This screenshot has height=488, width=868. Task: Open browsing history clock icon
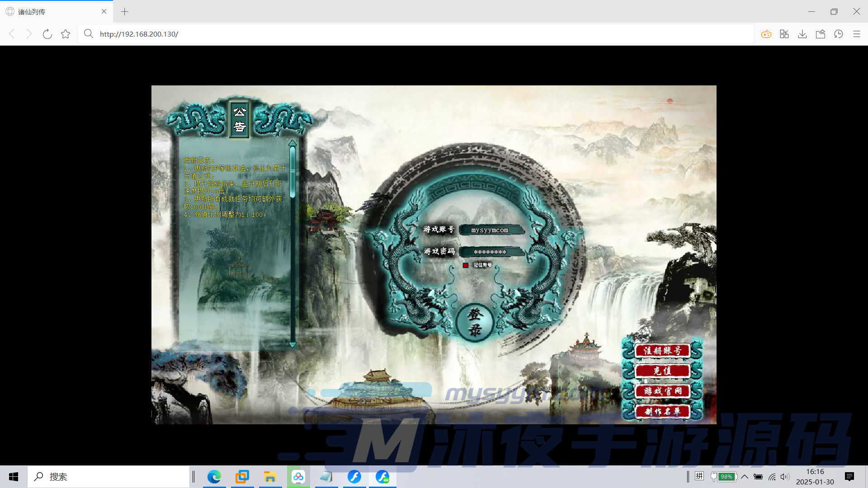[839, 34]
